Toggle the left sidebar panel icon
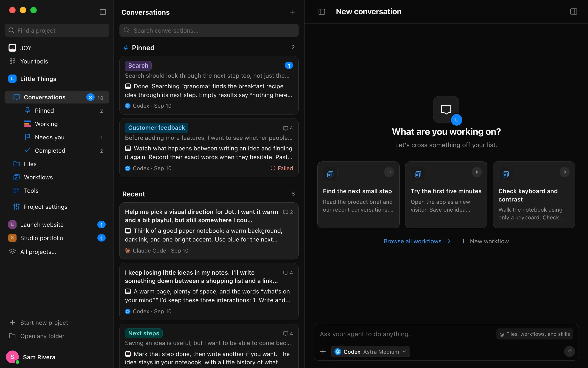Image resolution: width=588 pixels, height=368 pixels. pos(103,12)
